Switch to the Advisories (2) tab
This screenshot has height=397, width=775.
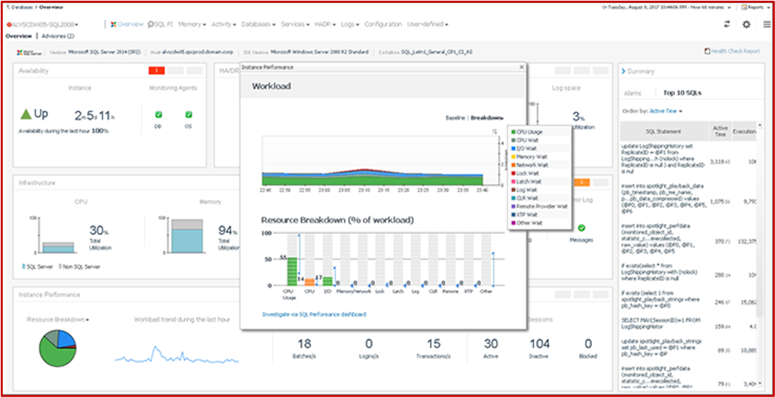coord(58,36)
